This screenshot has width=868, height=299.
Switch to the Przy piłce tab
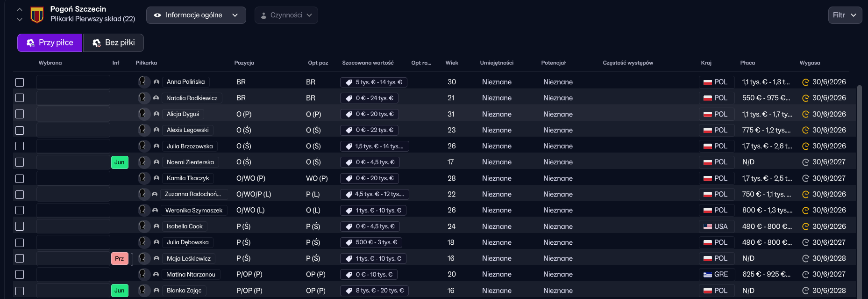[x=50, y=43]
